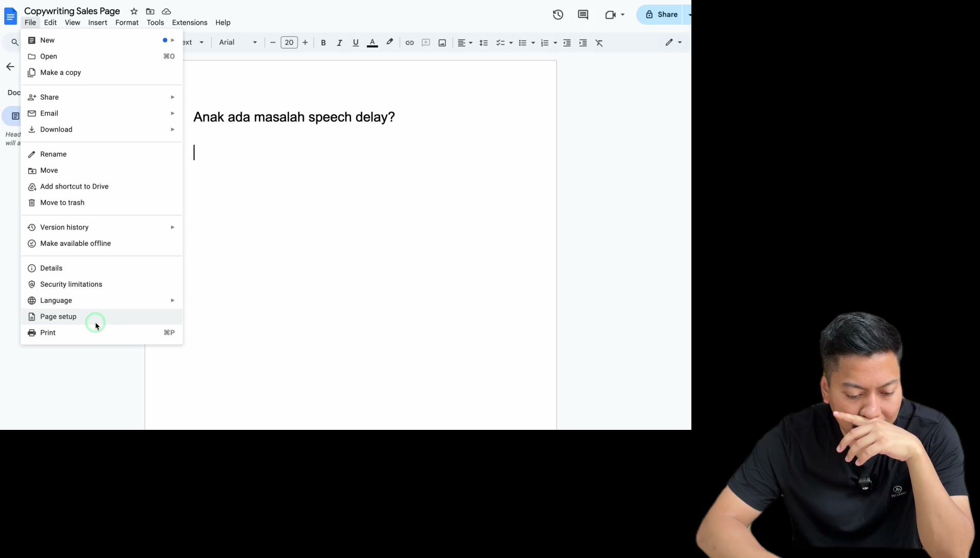Select Page setup in File menu
980x558 pixels.
102,317
